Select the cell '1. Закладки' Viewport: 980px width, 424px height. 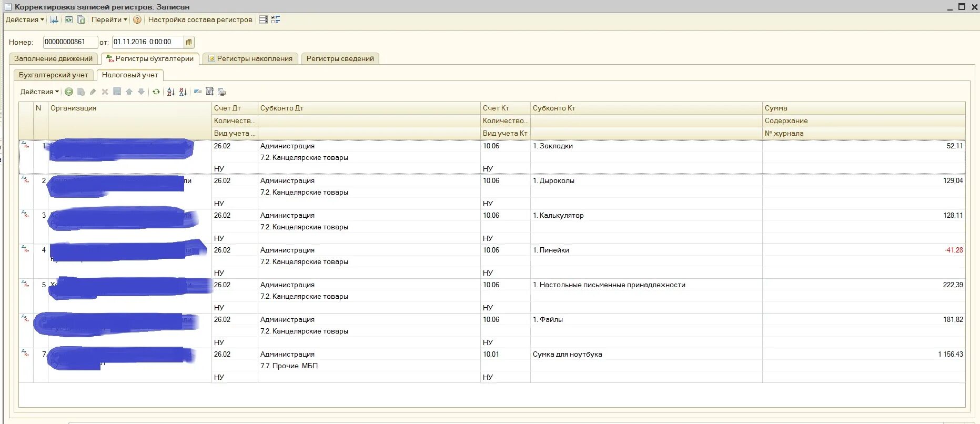tap(646, 146)
